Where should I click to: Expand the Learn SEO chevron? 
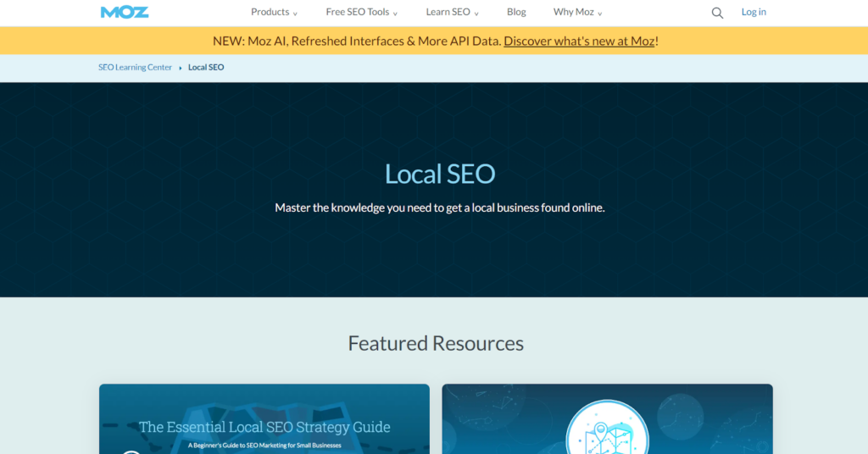(476, 14)
